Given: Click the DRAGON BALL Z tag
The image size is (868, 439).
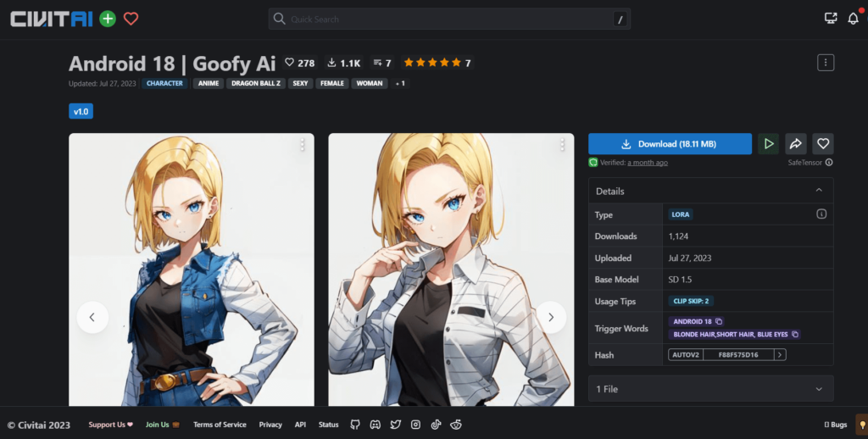Looking at the screenshot, I should click(255, 84).
